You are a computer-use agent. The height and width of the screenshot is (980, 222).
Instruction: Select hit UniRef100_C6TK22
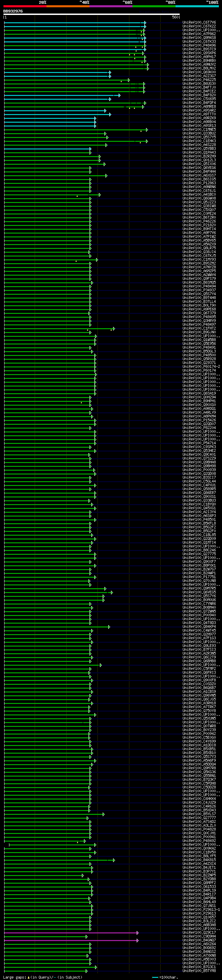tap(199, 26)
